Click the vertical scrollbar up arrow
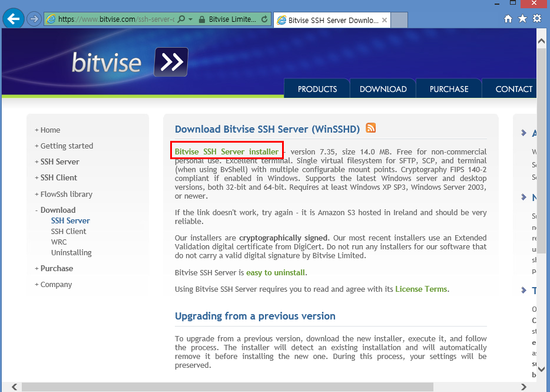Viewport: 550px width, 392px height. pyautogui.click(x=541, y=41)
